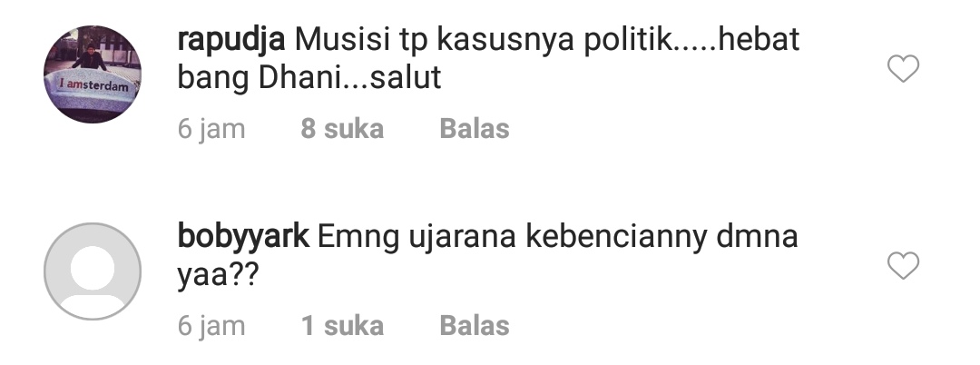Screen dimensions: 980x365
Task: Click the 6 jam timestamp under bobyyark
Action: coord(211,326)
